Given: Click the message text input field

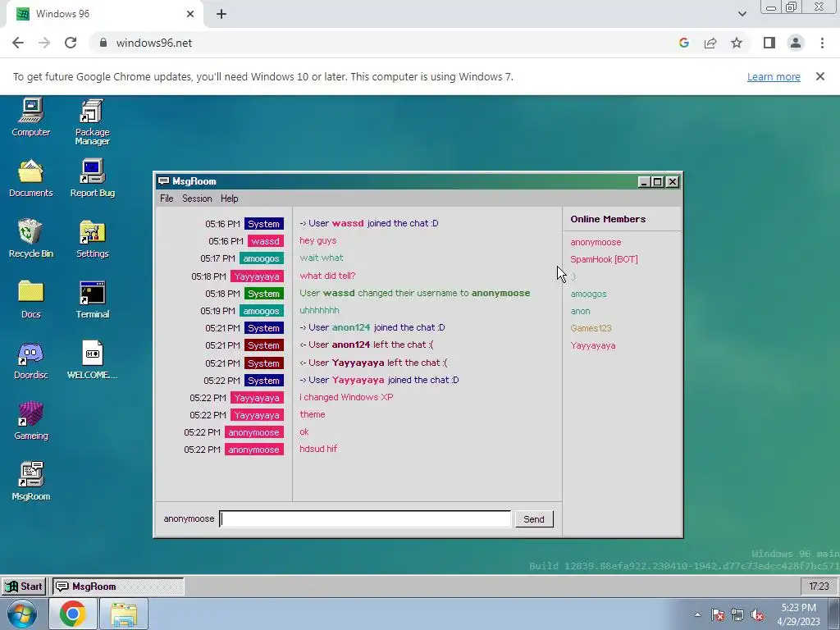Looking at the screenshot, I should tap(365, 518).
